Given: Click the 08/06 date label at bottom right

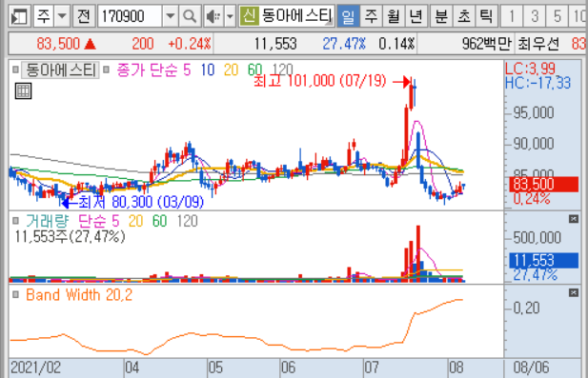Looking at the screenshot, I should [532, 368].
